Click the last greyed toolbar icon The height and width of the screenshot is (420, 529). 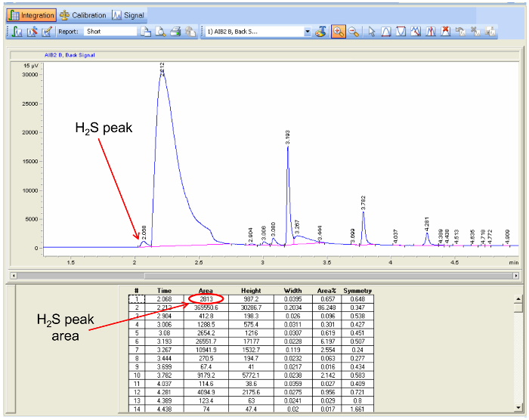490,32
